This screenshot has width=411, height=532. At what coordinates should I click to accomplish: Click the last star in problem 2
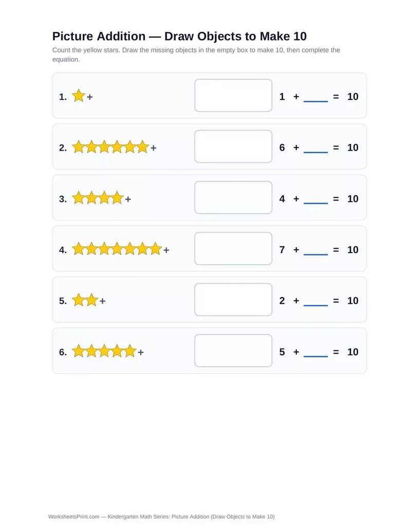tap(143, 147)
